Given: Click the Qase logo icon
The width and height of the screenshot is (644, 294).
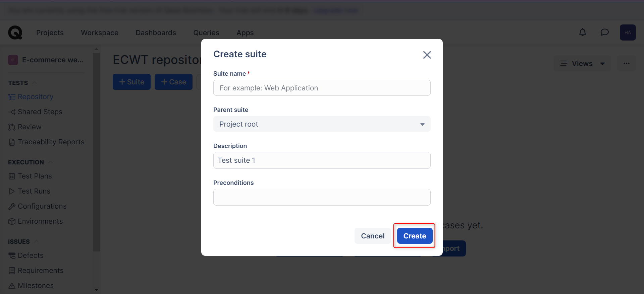Looking at the screenshot, I should 15,33.
